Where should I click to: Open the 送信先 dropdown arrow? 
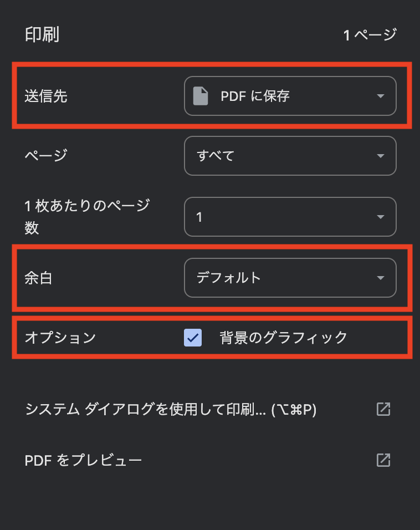[x=381, y=96]
